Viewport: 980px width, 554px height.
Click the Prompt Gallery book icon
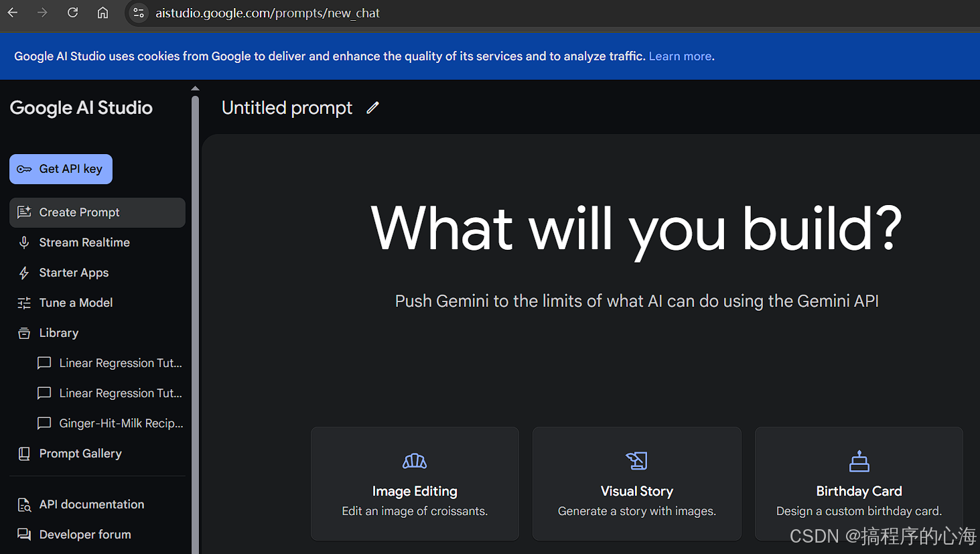click(x=24, y=454)
